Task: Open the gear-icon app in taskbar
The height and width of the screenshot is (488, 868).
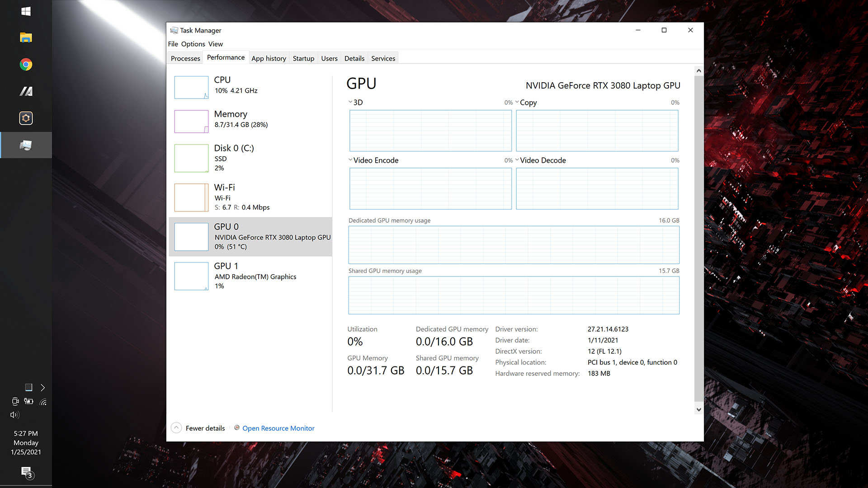Action: point(26,118)
